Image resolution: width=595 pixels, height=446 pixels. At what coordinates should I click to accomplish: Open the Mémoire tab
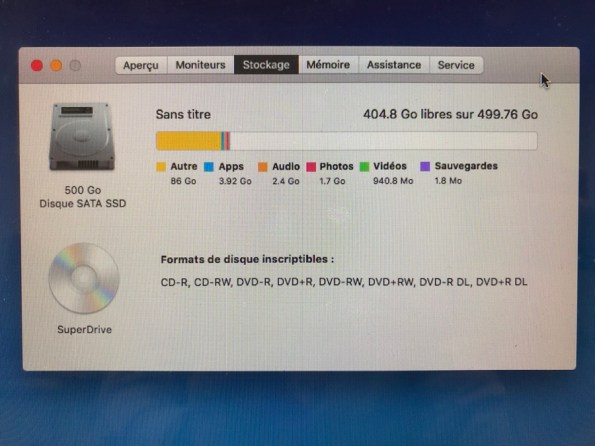[x=328, y=65]
